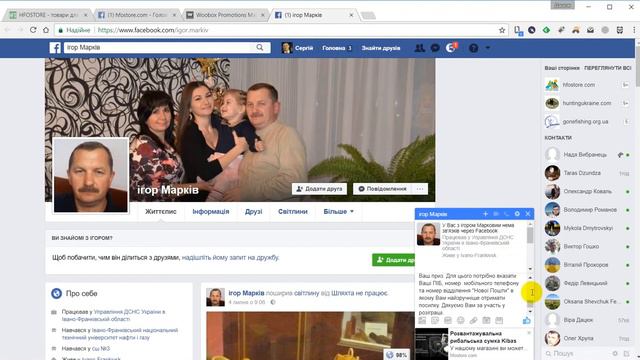Click the Додати друга button on cover photo

tap(319, 189)
